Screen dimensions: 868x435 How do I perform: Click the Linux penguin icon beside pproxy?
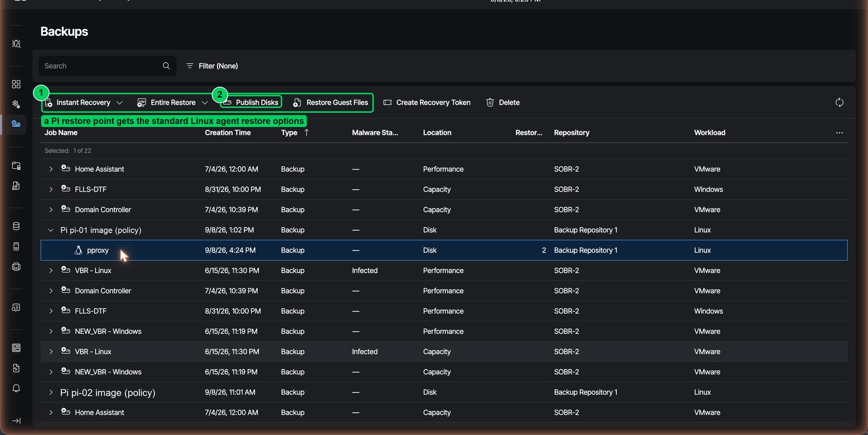click(x=78, y=250)
